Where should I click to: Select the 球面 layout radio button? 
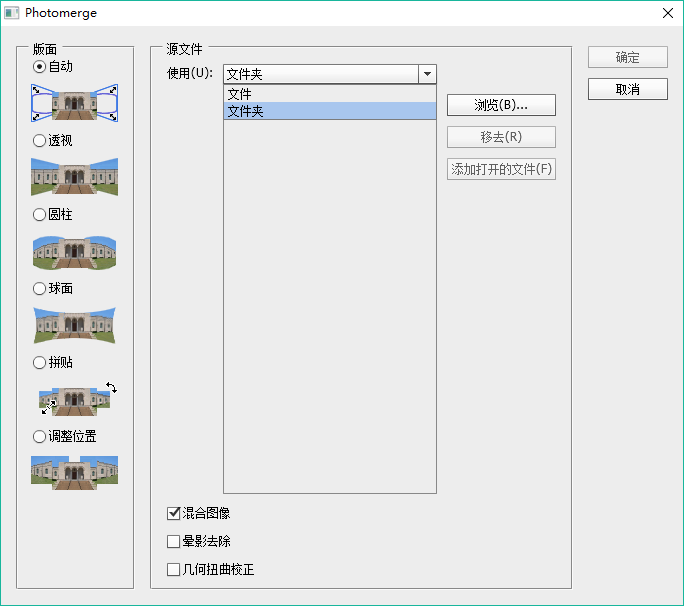pyautogui.click(x=39, y=288)
